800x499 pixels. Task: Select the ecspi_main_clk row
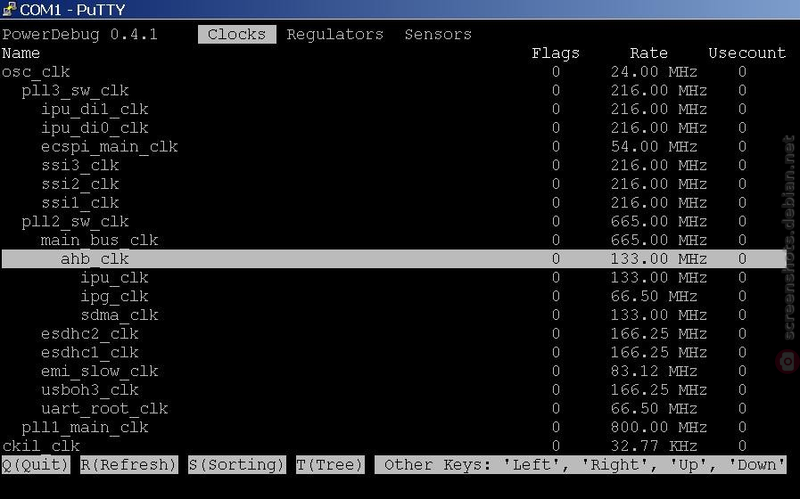click(x=393, y=147)
